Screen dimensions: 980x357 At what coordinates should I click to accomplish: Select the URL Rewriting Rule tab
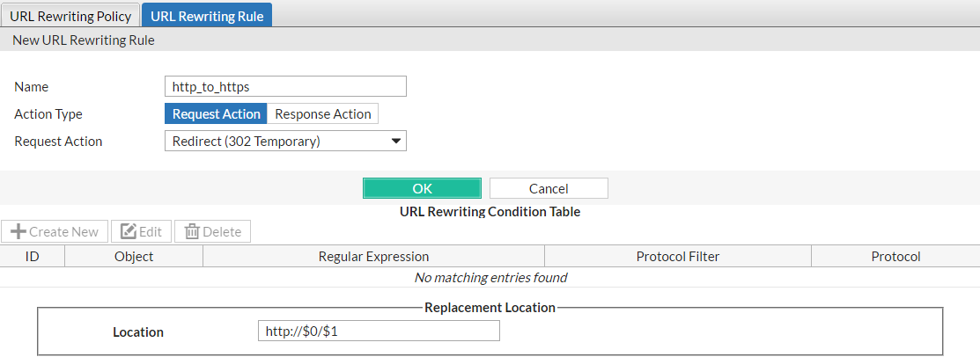tap(207, 15)
